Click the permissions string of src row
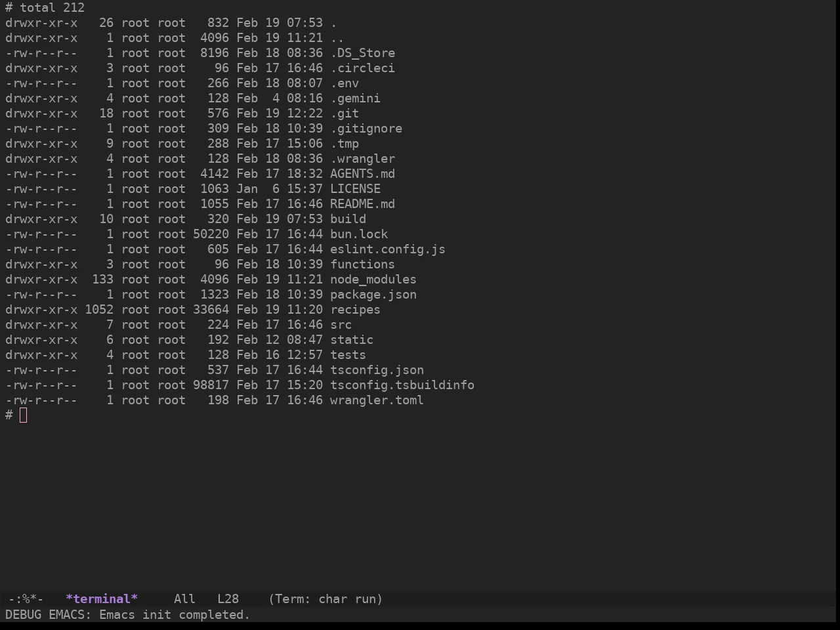Viewport: 840px width, 630px height. click(41, 325)
